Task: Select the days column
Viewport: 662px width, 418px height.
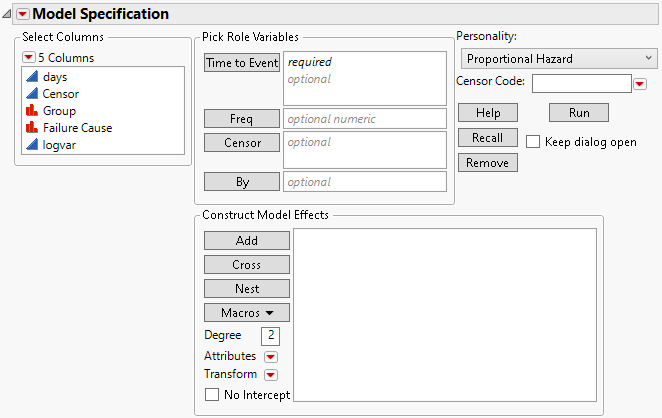Action: (55, 77)
